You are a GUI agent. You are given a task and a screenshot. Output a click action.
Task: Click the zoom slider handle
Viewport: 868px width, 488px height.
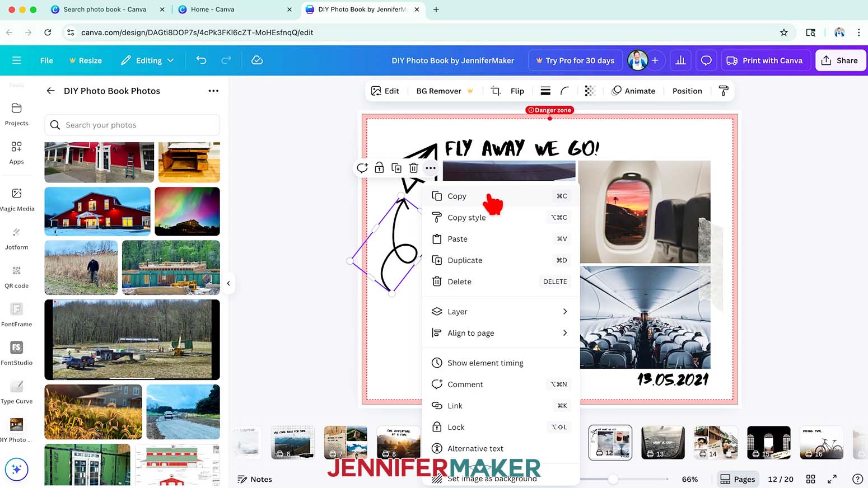point(613,479)
